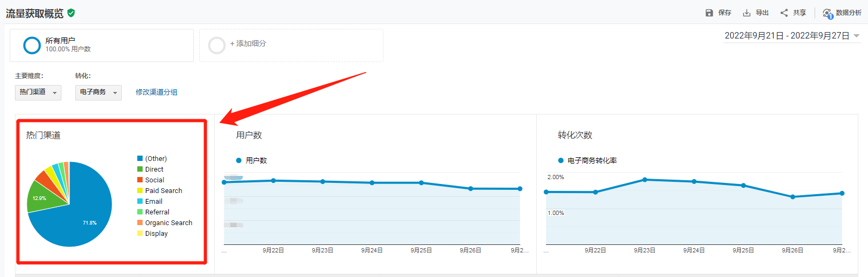This screenshot has width=868, height=277.
Task: Click the 转化次数 chart title
Action: point(575,135)
